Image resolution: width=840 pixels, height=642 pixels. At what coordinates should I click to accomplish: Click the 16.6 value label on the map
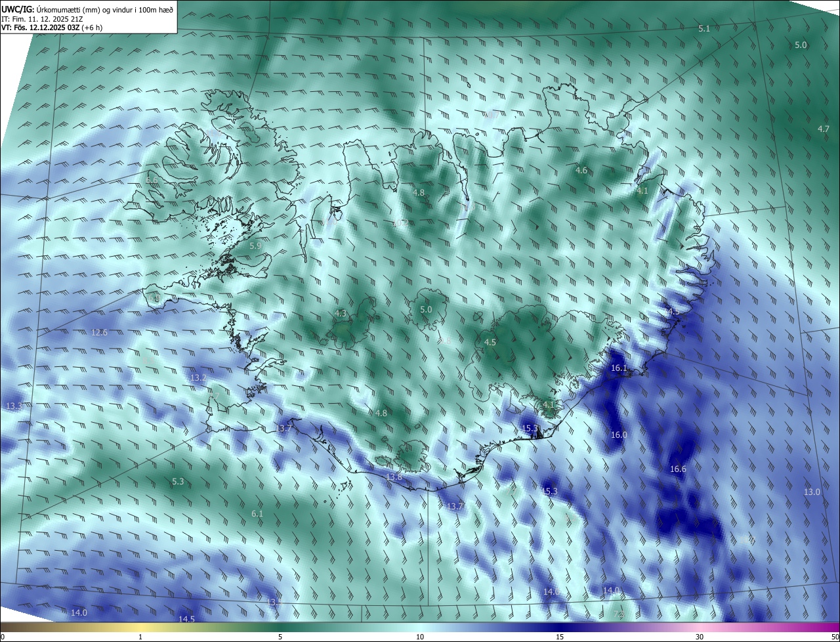tap(678, 469)
